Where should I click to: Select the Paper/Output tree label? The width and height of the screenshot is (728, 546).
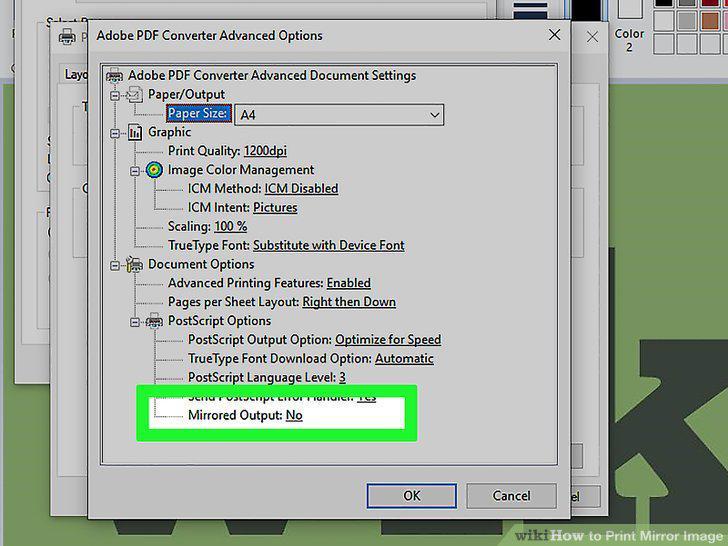[x=186, y=94]
